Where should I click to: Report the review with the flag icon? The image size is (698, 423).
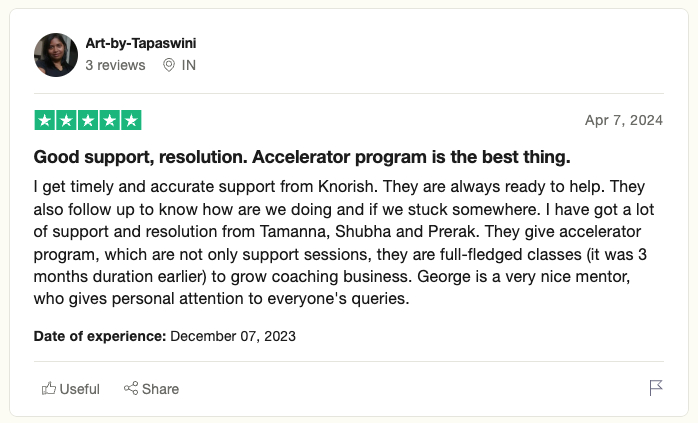tap(656, 388)
